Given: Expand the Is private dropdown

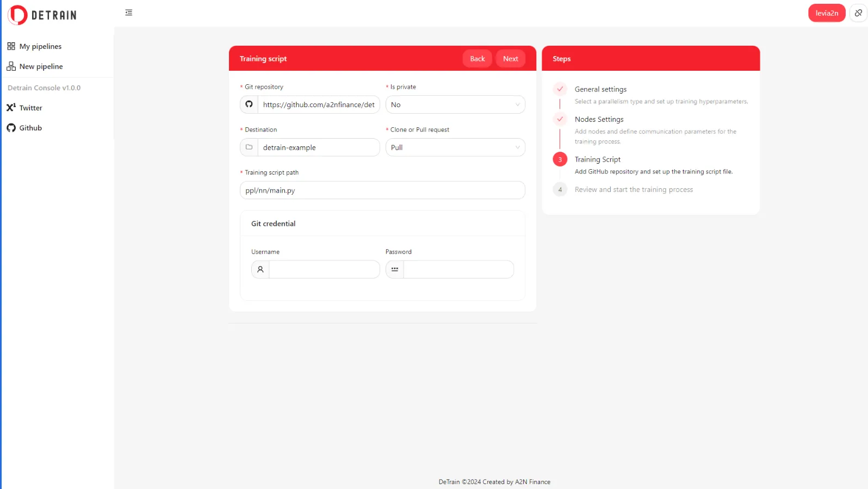Looking at the screenshot, I should (x=455, y=104).
